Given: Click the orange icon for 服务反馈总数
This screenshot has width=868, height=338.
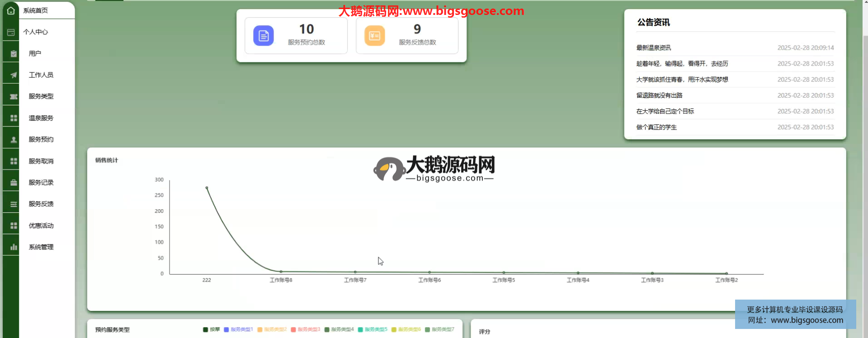Looking at the screenshot, I should point(374,36).
